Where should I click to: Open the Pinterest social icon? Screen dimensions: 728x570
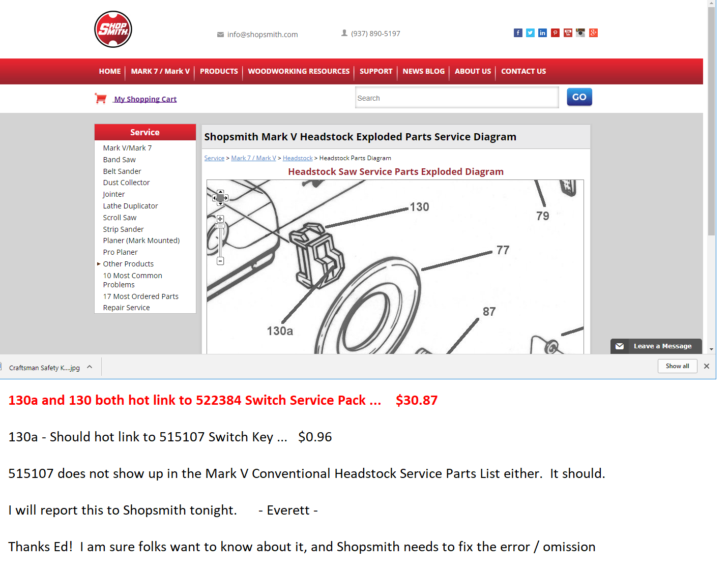[555, 33]
